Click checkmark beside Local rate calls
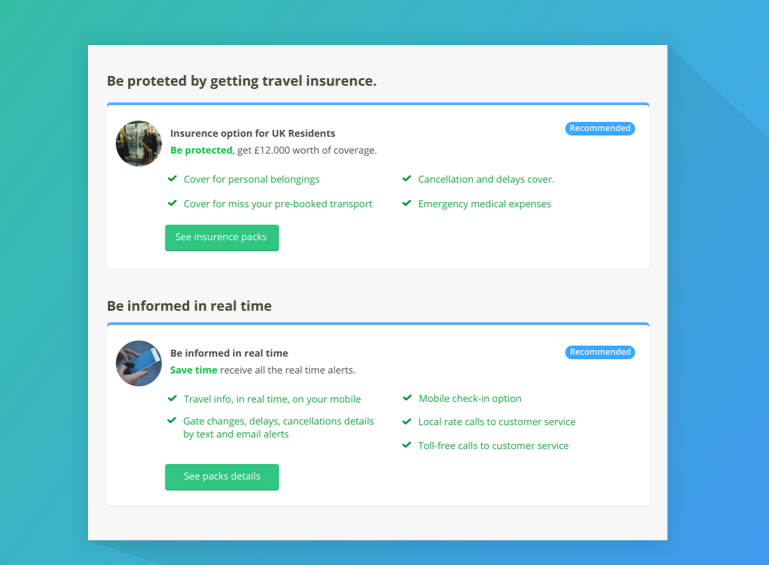Viewport: 769px width, 565px height. click(x=407, y=421)
